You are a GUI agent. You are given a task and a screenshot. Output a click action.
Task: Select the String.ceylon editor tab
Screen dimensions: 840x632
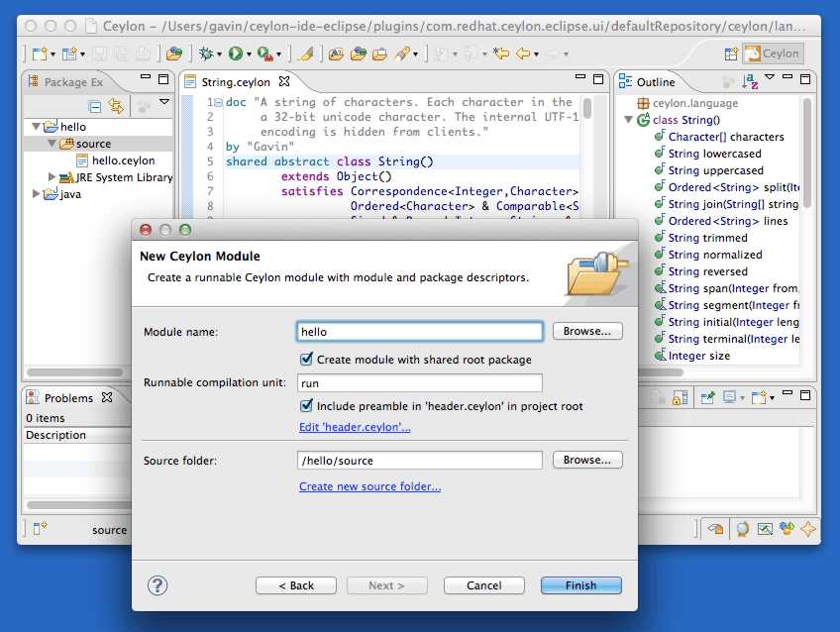235,82
